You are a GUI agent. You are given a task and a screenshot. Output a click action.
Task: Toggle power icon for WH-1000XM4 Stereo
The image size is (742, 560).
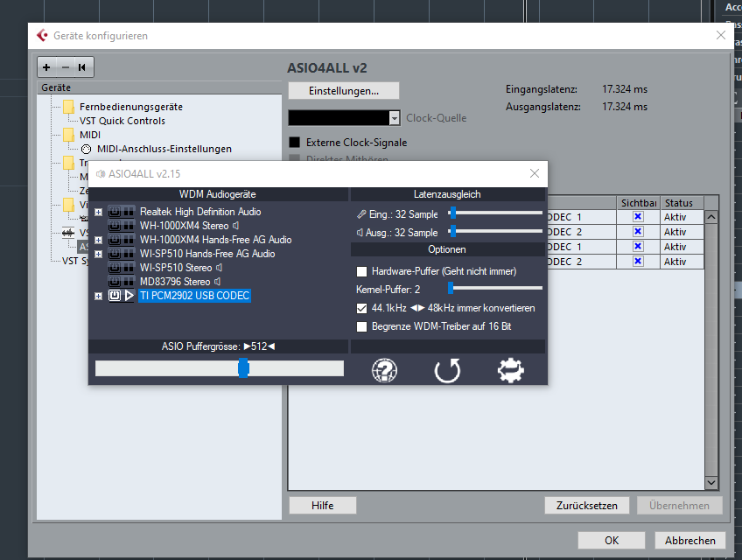115,226
